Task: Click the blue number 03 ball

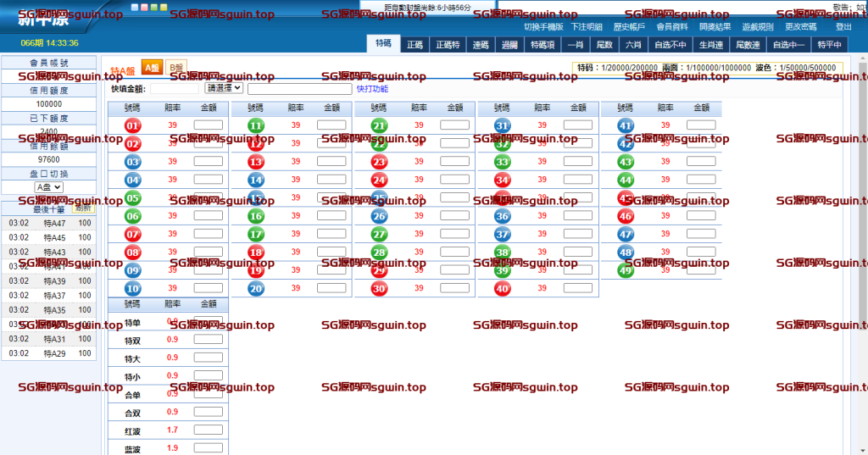Action: click(133, 162)
